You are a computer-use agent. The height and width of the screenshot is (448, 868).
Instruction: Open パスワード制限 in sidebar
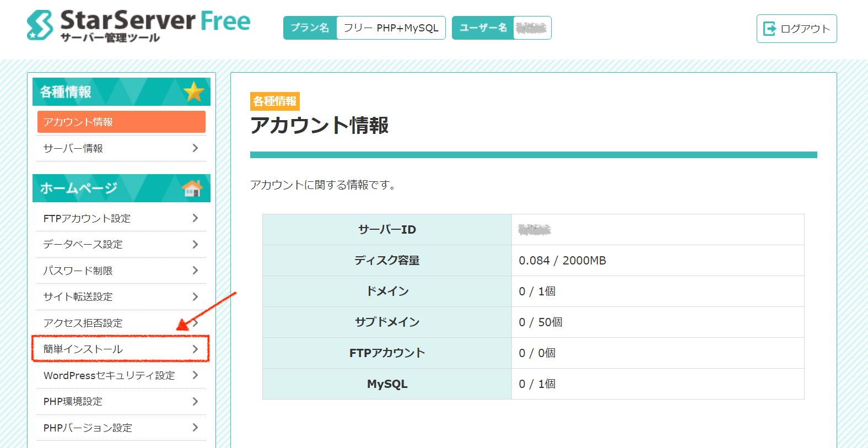(121, 271)
